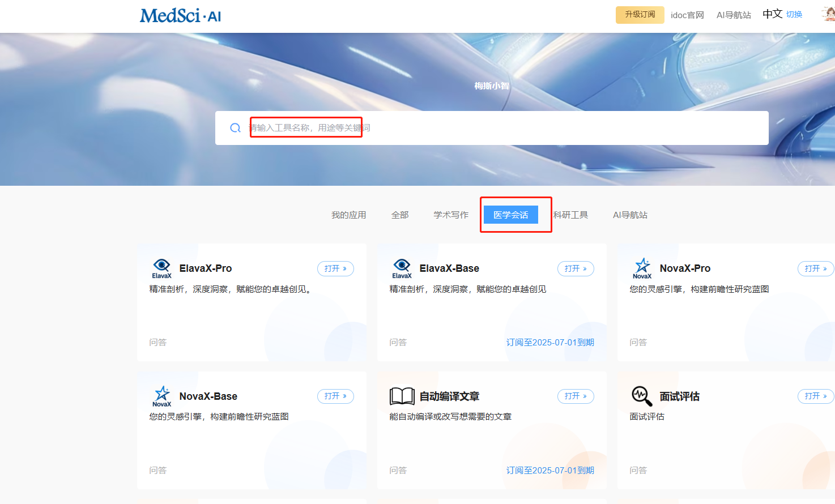Click the magnifier pulse icon for 面试评估

point(642,396)
